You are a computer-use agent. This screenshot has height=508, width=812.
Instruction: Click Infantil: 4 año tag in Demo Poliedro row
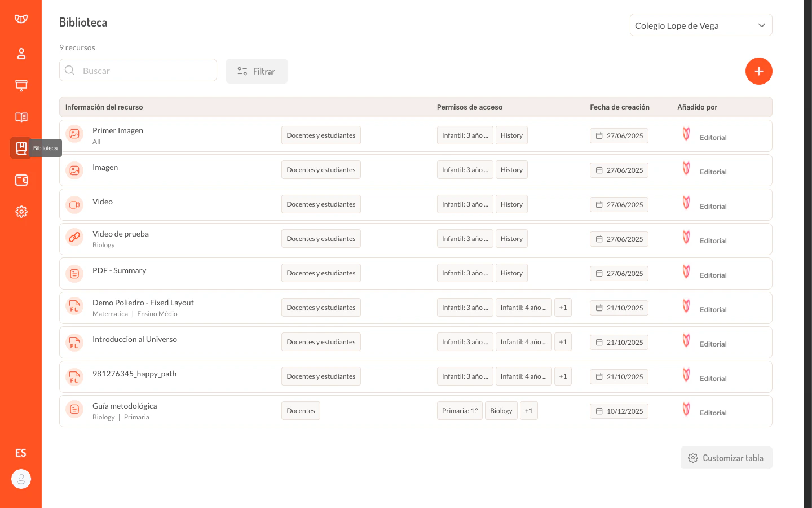pyautogui.click(x=523, y=308)
